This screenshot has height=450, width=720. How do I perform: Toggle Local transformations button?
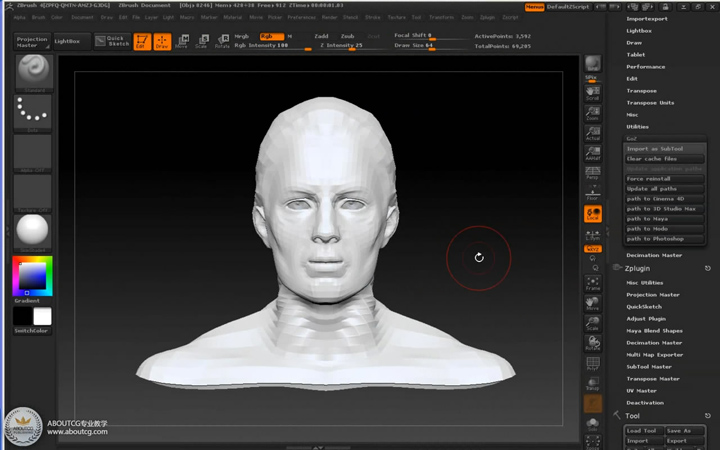593,214
